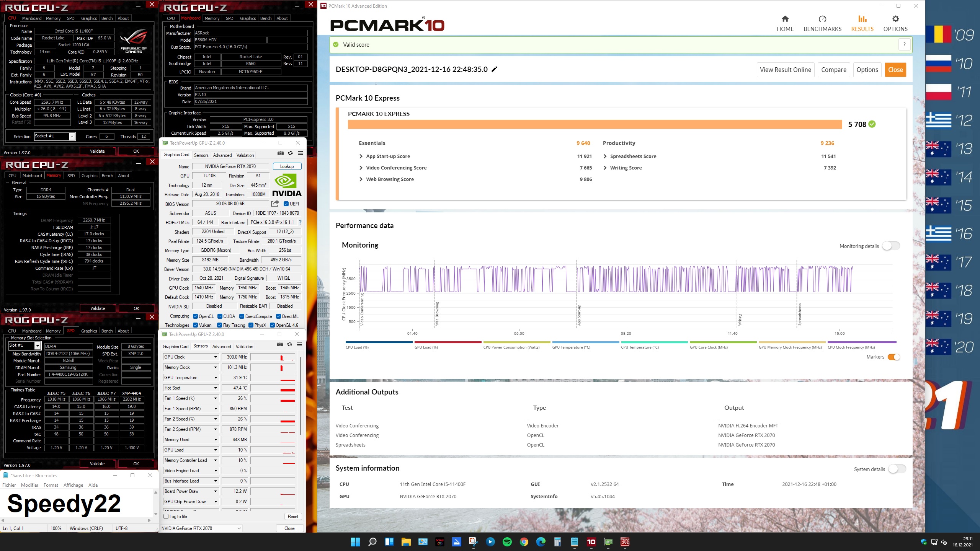Uncheck the UEFI checkbox in GPU-Z

[286, 204]
